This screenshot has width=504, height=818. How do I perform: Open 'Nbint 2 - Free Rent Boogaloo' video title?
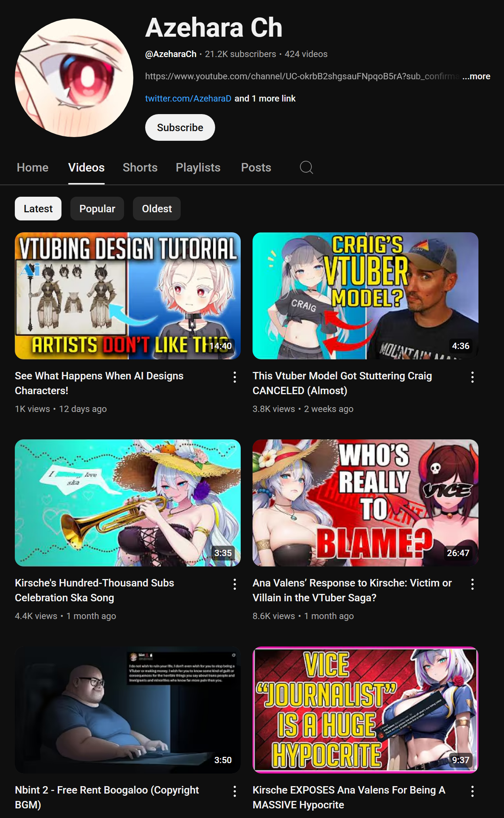point(107,797)
